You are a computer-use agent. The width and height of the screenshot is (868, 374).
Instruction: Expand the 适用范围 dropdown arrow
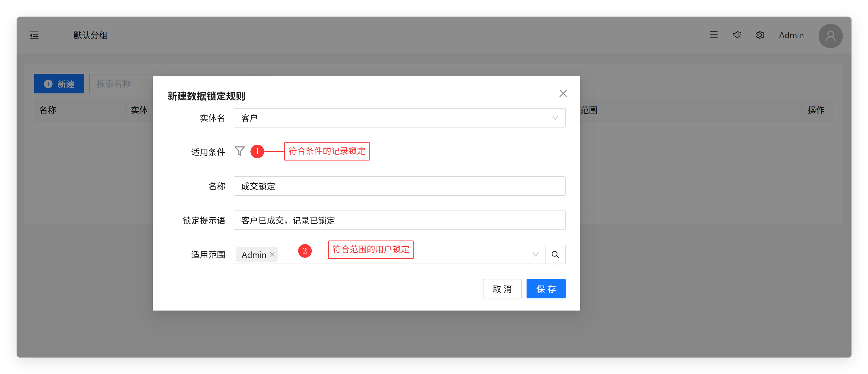(535, 254)
